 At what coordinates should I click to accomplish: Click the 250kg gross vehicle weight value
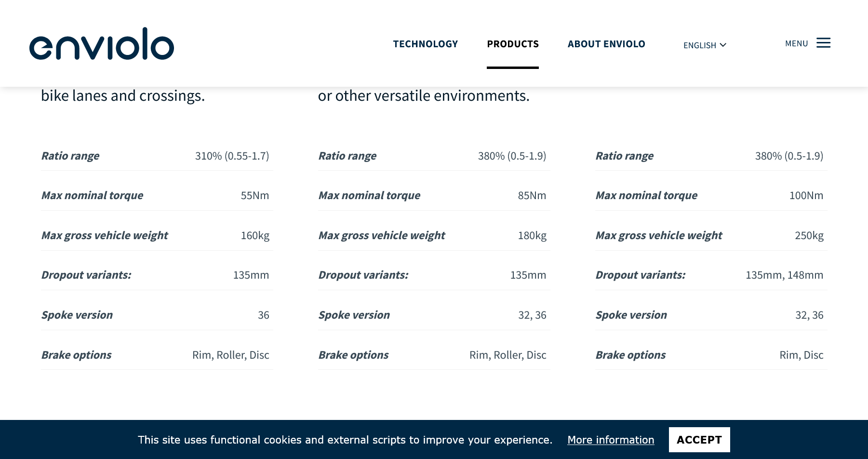[809, 235]
